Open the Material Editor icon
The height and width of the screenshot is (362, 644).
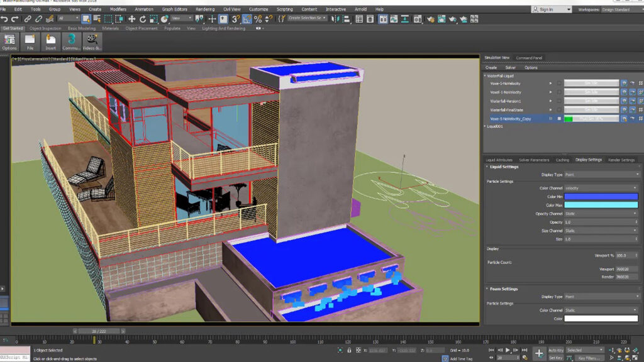click(x=418, y=19)
